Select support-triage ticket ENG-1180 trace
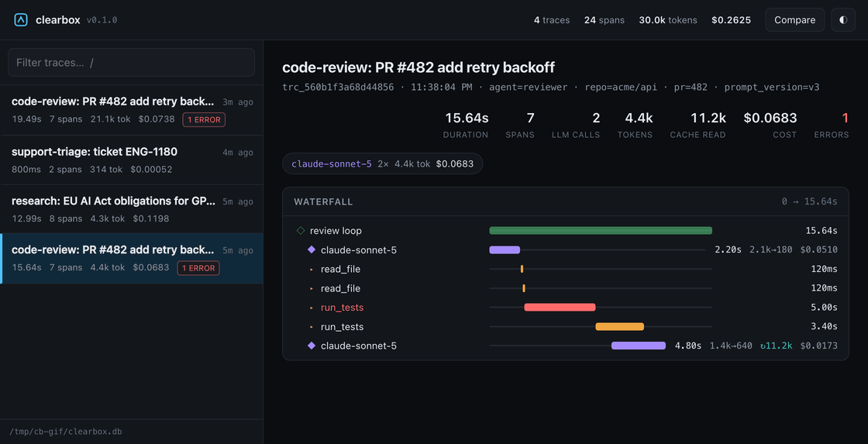 [131, 160]
